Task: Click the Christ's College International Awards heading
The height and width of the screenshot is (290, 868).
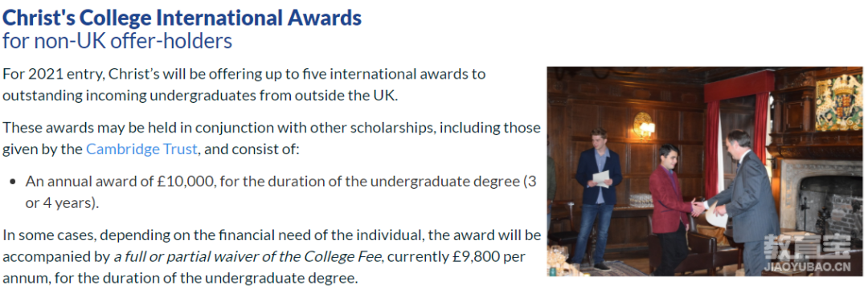Action: point(182,18)
